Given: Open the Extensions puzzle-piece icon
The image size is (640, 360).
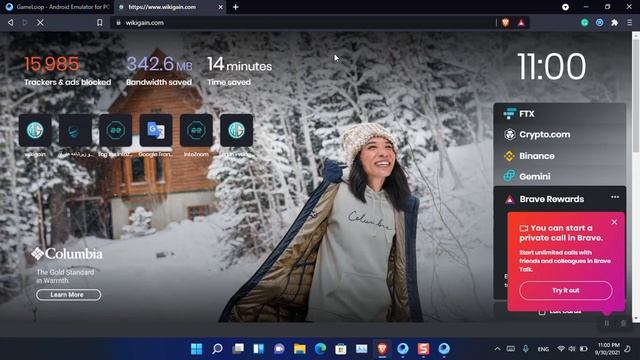Looking at the screenshot, I should pos(614,23).
